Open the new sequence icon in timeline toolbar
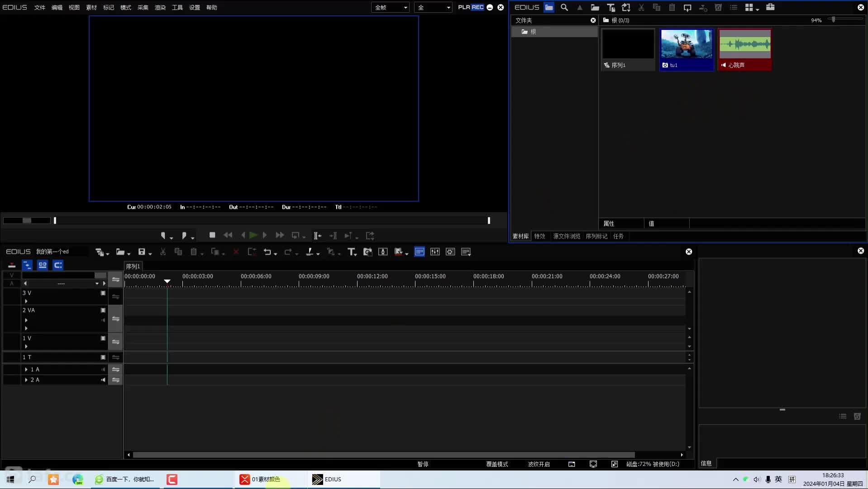Image resolution: width=868 pixels, height=489 pixels. pos(100,252)
